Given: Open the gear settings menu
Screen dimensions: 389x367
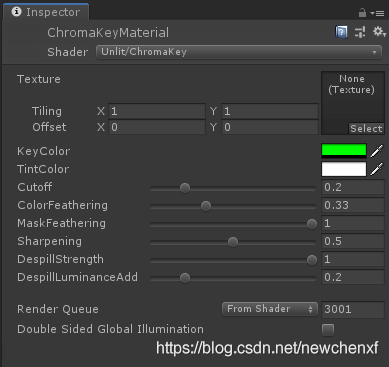Looking at the screenshot, I should coord(379,32).
